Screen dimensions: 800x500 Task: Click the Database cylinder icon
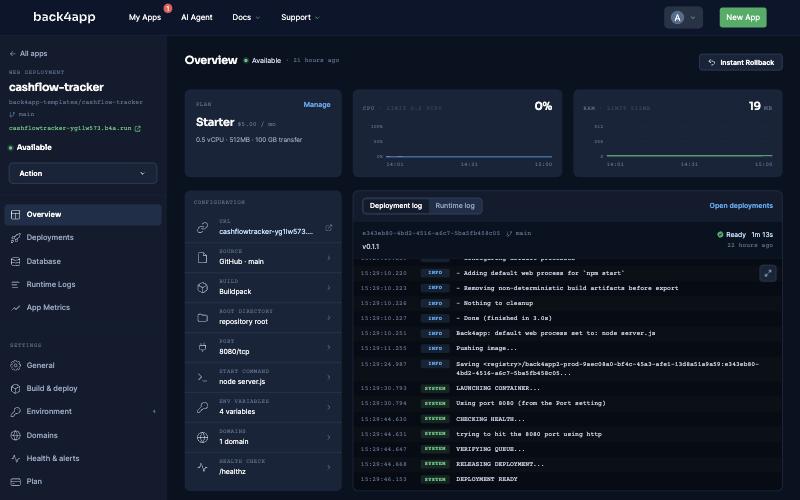pyautogui.click(x=15, y=261)
